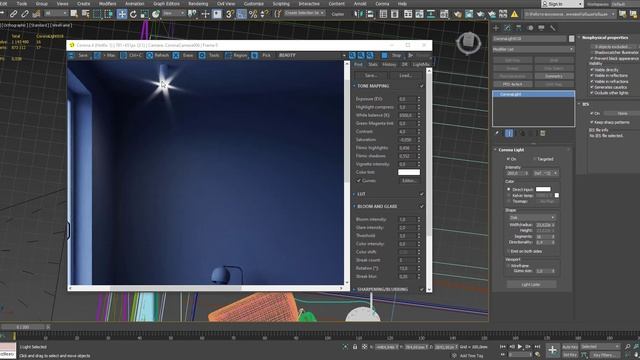Toggle Percent Snap icon
Image resolution: width=640 pixels, height=360 pixels.
point(253,14)
